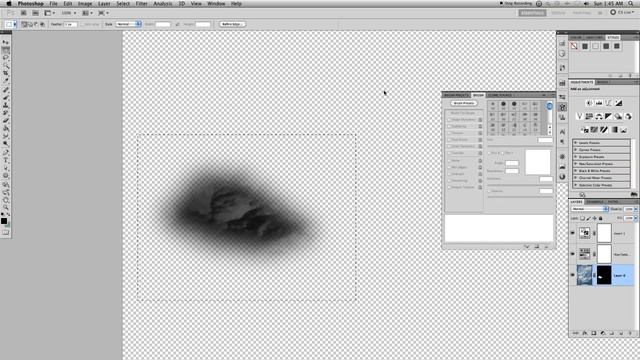Select the black layer mask thumbnail
640x360 pixels.
pos(604,275)
